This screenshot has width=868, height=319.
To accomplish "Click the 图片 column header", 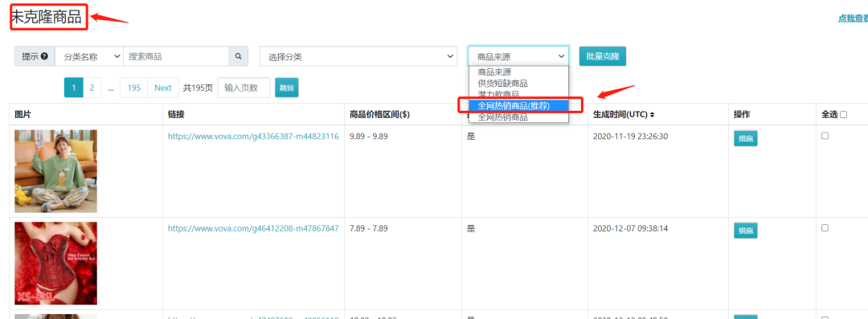I will pos(23,115).
